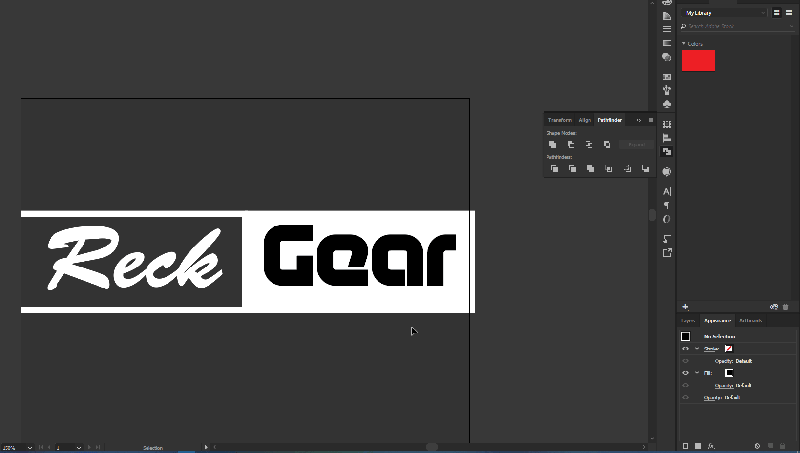The width and height of the screenshot is (800, 453).
Task: Click the active Pathfinder dock icon
Action: 667,152
